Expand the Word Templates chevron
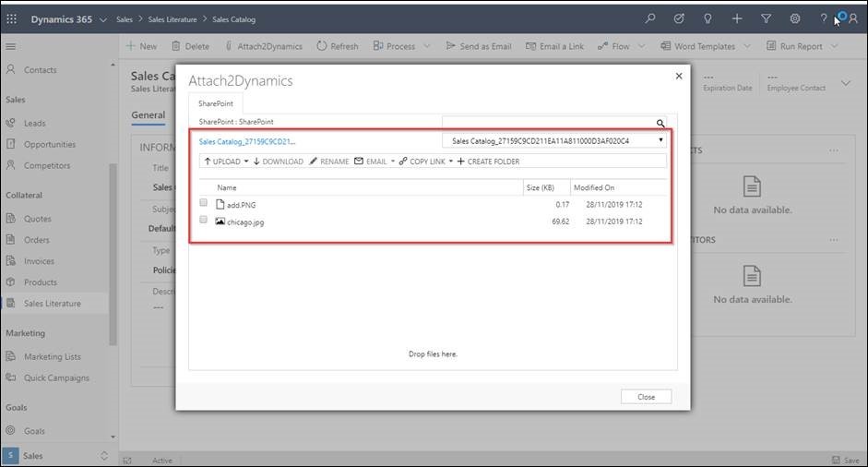 (747, 46)
